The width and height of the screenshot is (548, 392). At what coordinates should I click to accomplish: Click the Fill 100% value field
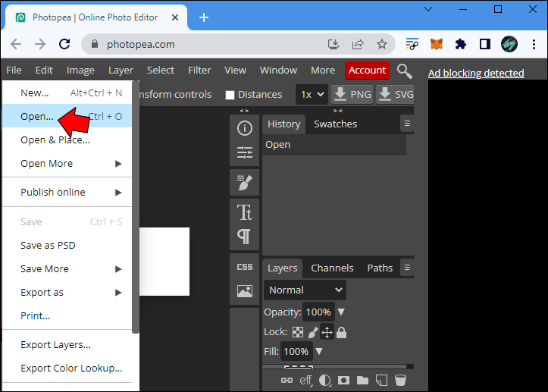coord(296,351)
